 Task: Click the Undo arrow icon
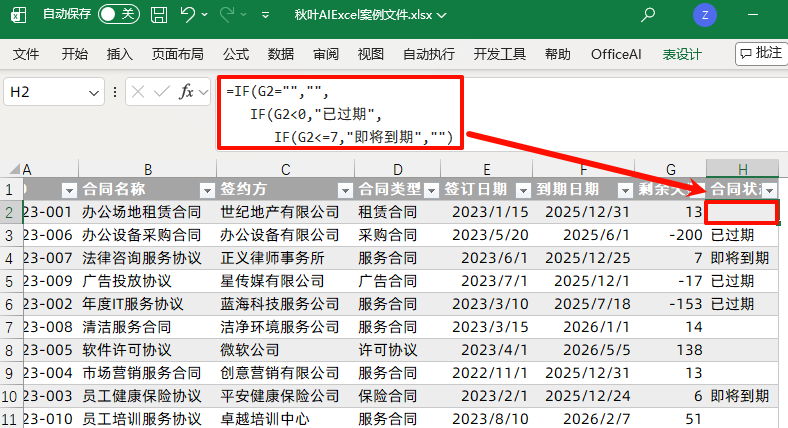point(188,15)
